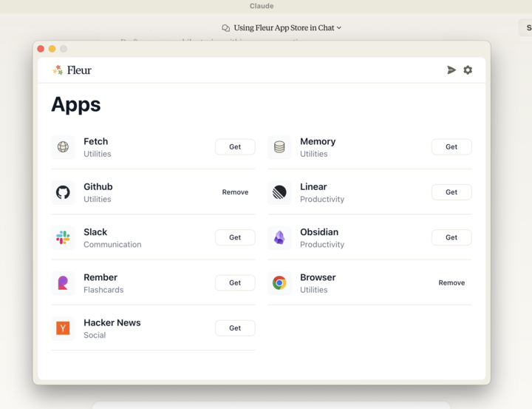Click Utilities label under Fetch
Screen dimensions: 532x409
click(x=98, y=154)
